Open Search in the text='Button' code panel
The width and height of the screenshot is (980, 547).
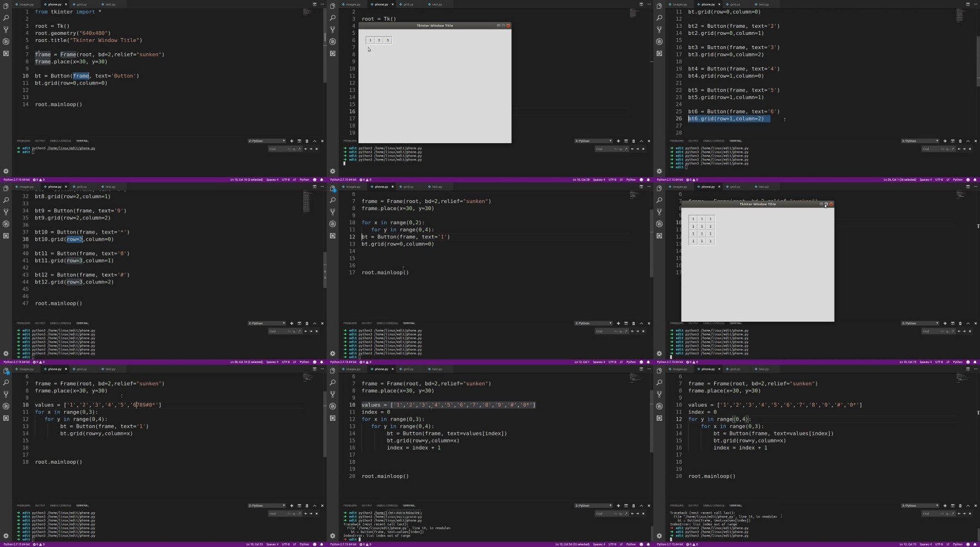click(6, 18)
